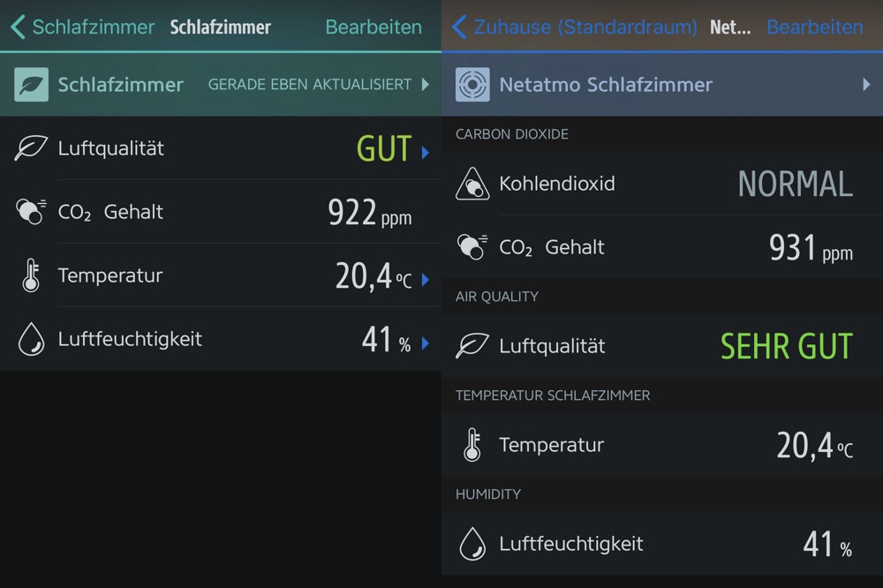Tap the CO₂ icon next to 922 ppm
Screen dimensions: 883x588
(31, 212)
